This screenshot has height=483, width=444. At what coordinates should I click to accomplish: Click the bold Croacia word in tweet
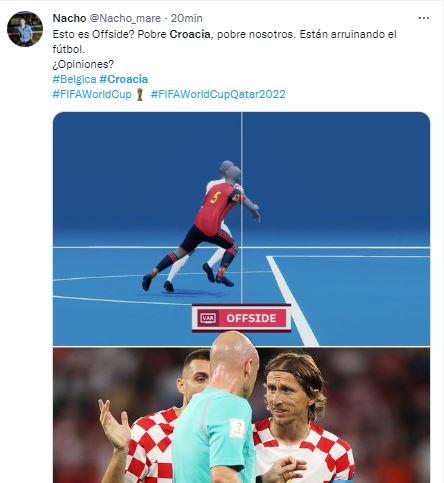pyautogui.click(x=190, y=34)
